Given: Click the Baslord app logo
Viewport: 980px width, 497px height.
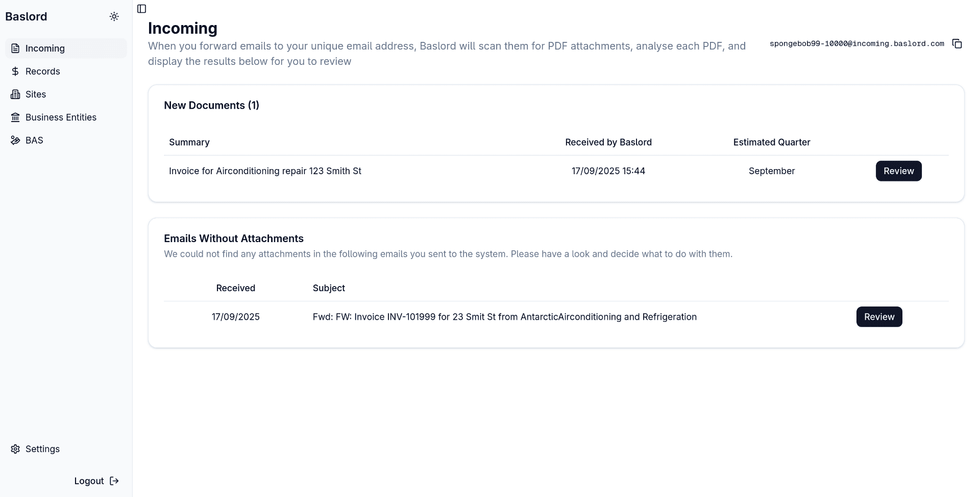Looking at the screenshot, I should pyautogui.click(x=26, y=16).
